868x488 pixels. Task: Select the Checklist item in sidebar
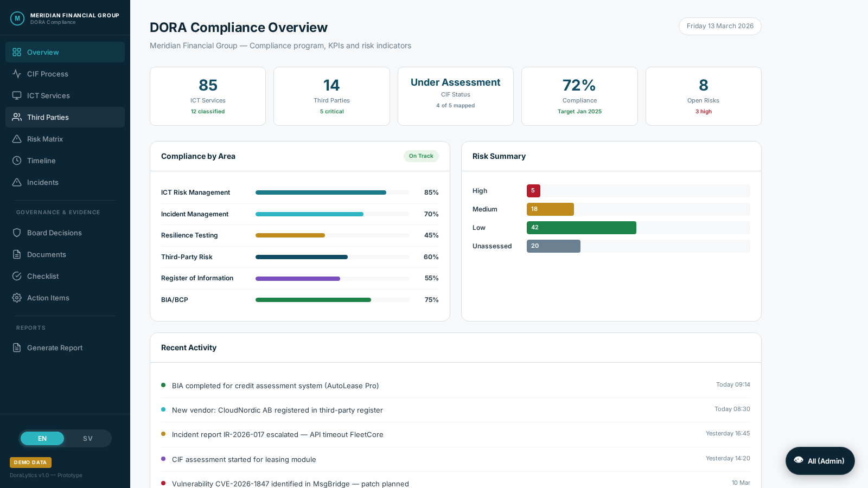click(x=43, y=276)
